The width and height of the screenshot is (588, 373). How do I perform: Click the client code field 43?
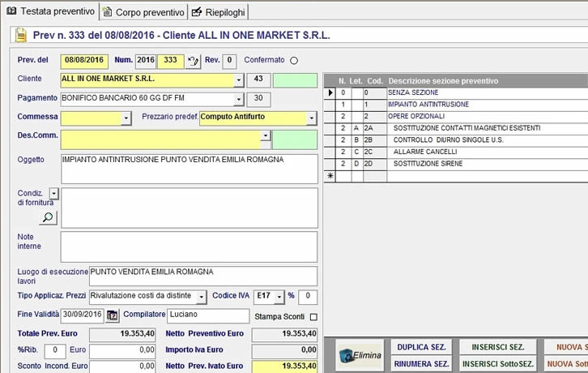258,80
